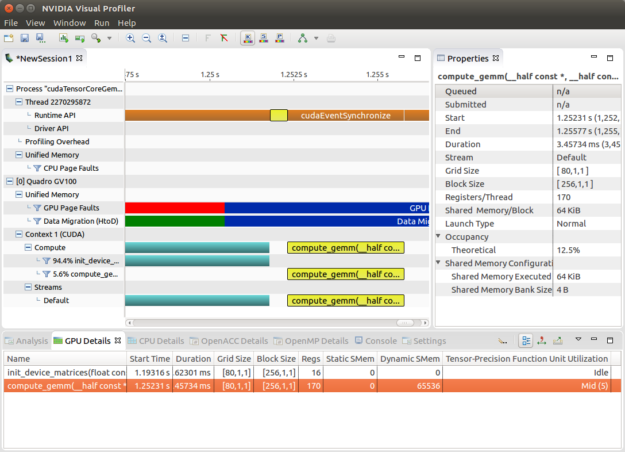Open the File menu

(x=11, y=23)
